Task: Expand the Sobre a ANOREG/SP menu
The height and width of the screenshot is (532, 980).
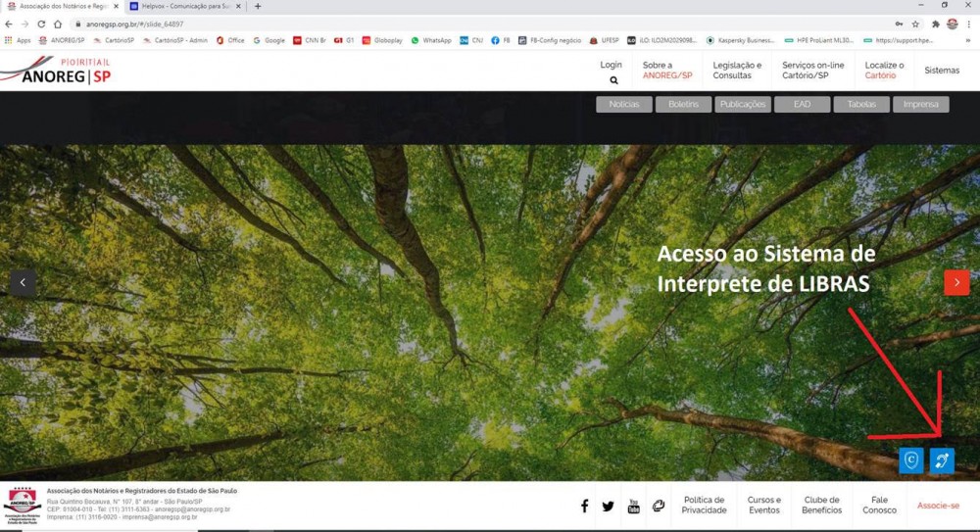Action: click(667, 70)
